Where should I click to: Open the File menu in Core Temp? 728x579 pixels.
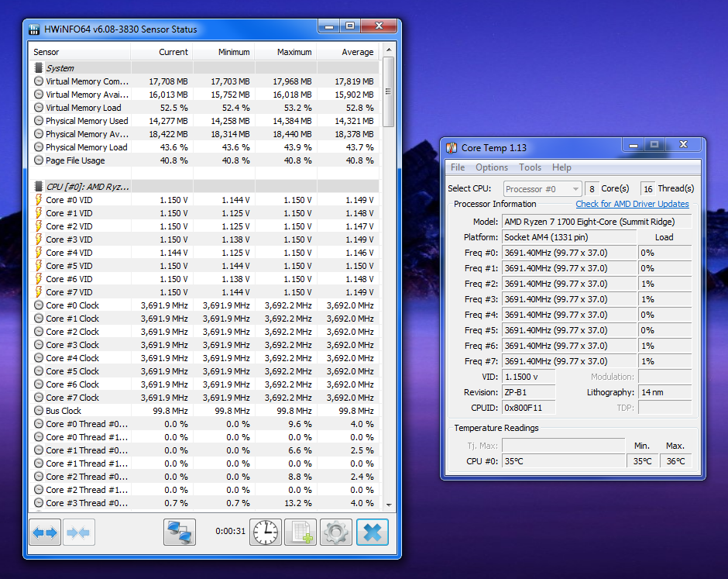tap(457, 167)
